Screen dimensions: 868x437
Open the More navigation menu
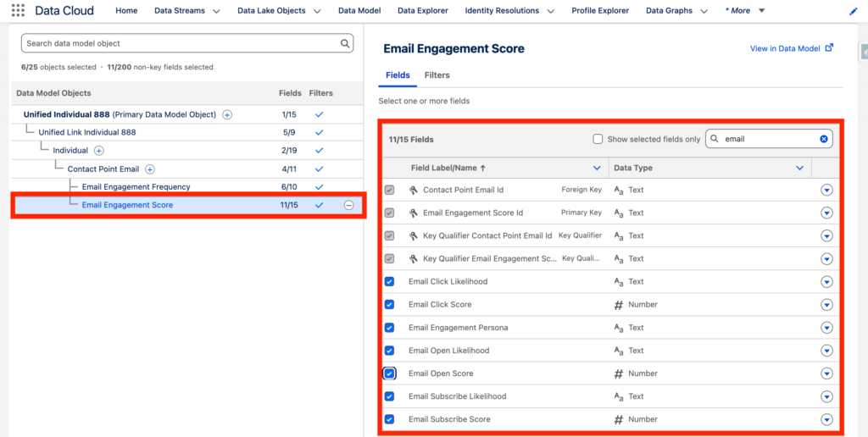744,11
